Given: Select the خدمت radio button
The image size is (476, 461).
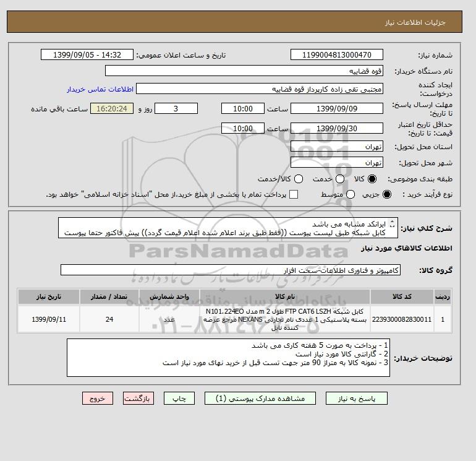Looking at the screenshot, I should pyautogui.click(x=340, y=179).
